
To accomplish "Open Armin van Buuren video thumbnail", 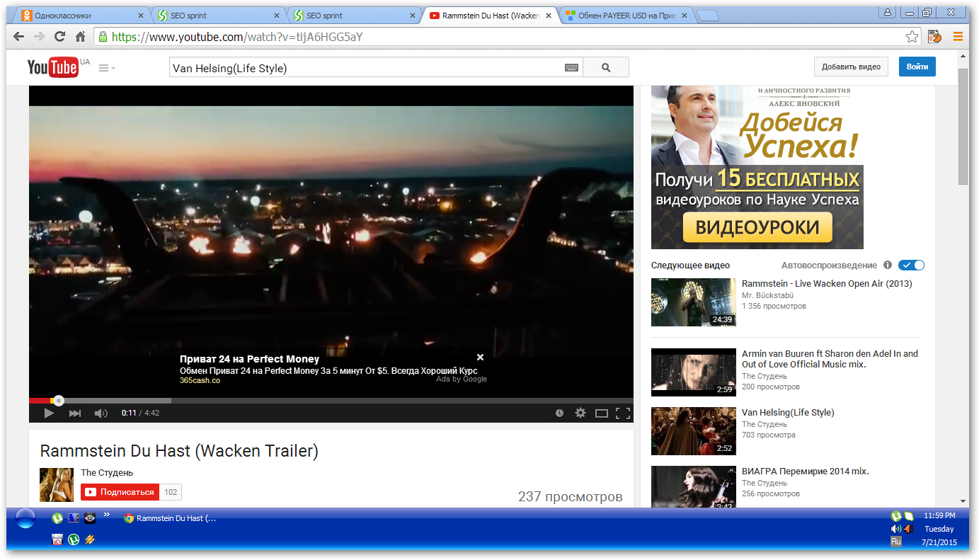I will coord(694,372).
